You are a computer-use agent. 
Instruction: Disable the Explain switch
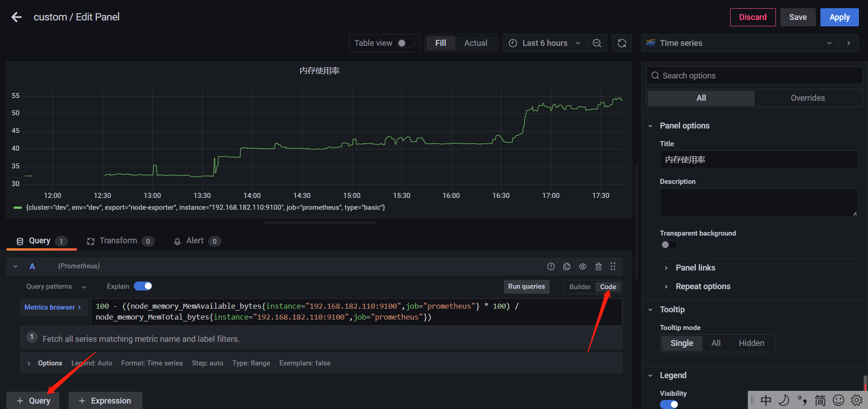(x=143, y=286)
